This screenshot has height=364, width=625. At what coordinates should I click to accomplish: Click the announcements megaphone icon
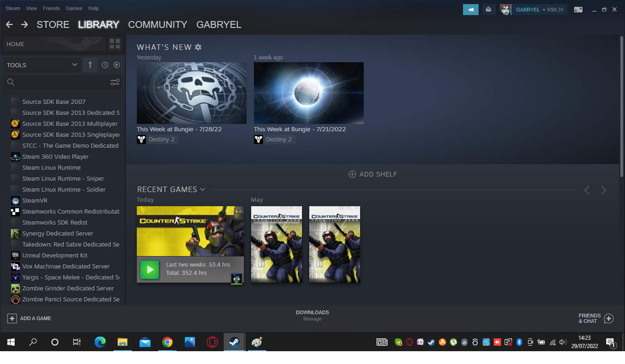coord(470,10)
